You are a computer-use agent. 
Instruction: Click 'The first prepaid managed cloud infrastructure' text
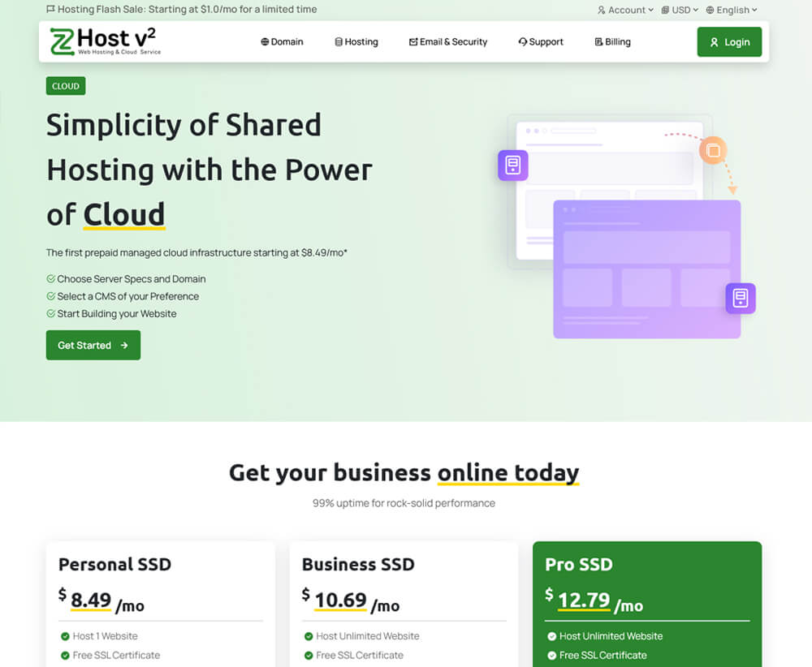(197, 253)
